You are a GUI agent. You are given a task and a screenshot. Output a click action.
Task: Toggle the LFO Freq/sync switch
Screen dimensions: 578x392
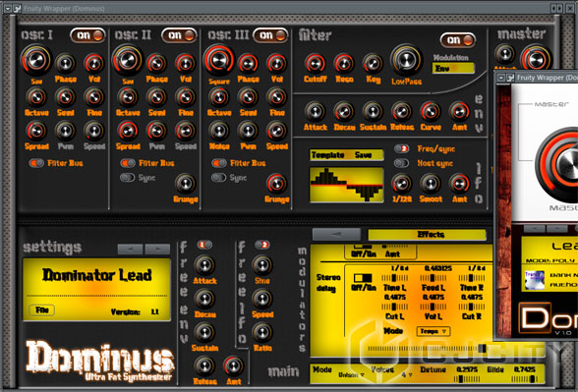tap(401, 149)
